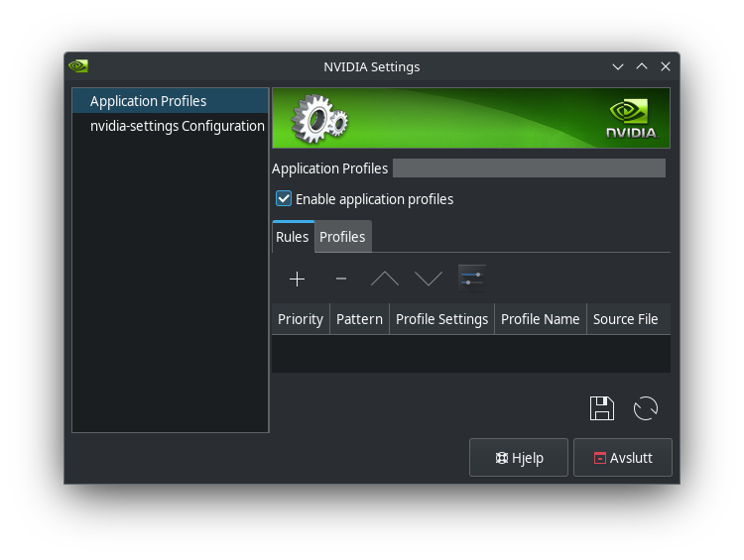744x560 pixels.
Task: Reload profiles with the refresh icon
Action: [x=646, y=408]
